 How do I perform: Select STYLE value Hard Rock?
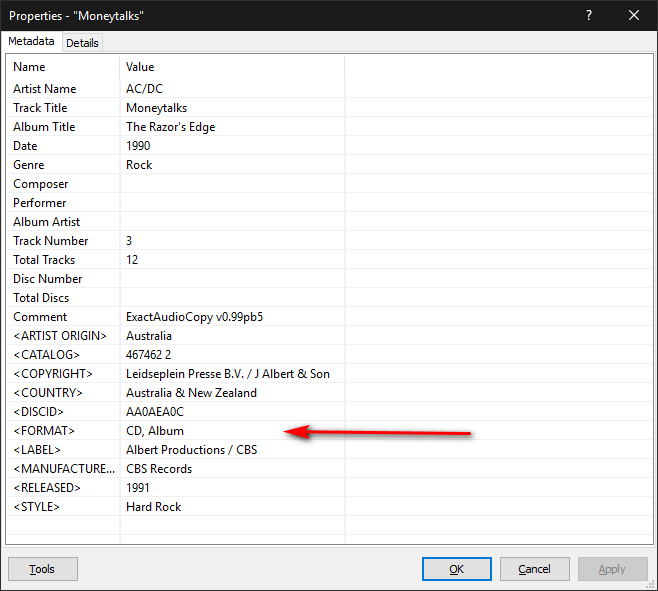(x=154, y=507)
